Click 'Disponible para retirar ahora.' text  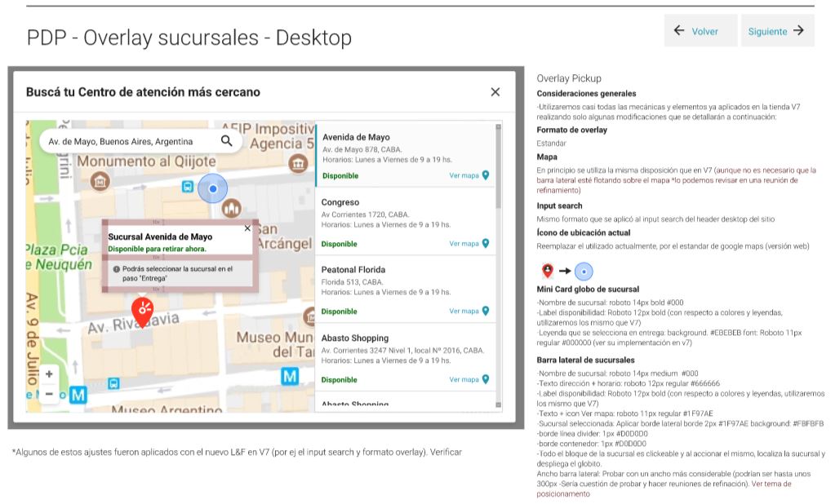[157, 249]
